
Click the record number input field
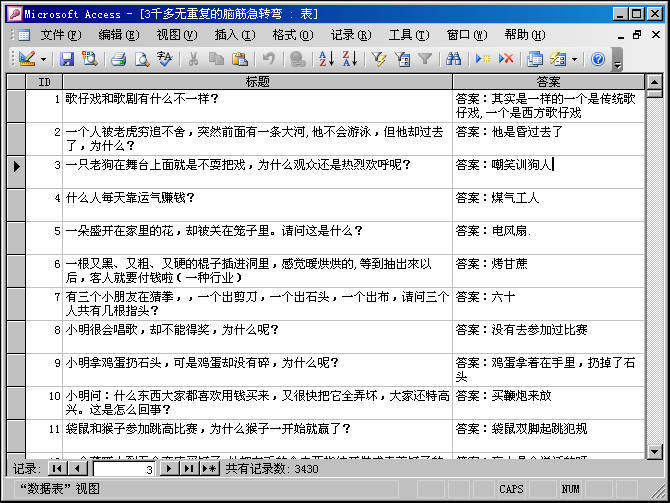(124, 469)
